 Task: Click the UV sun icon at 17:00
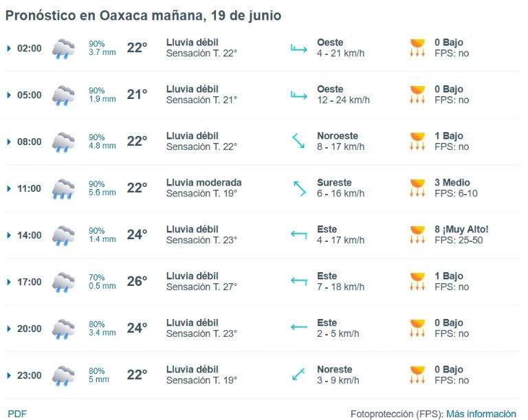click(x=417, y=281)
